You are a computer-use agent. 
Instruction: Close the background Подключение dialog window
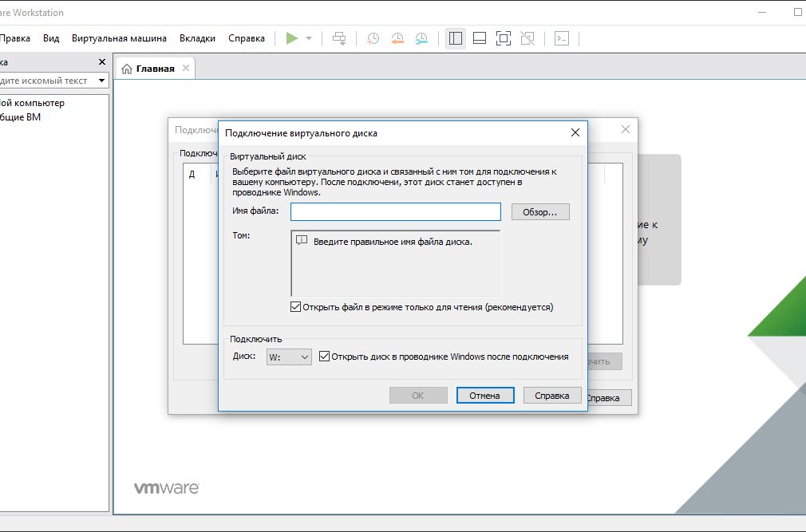coord(626,129)
